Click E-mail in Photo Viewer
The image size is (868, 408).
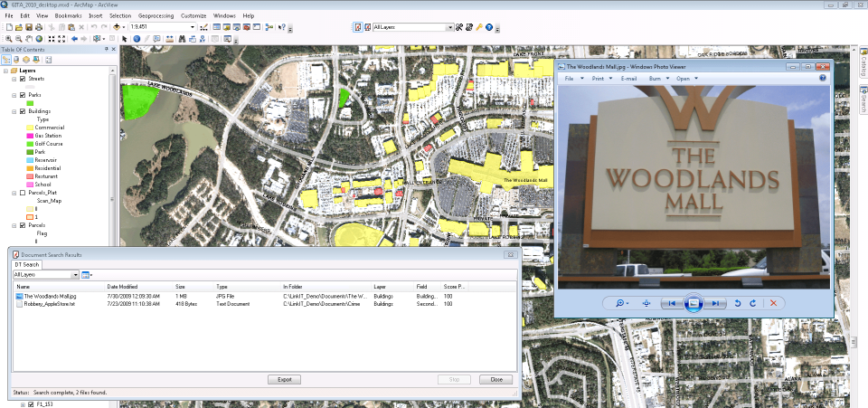629,79
